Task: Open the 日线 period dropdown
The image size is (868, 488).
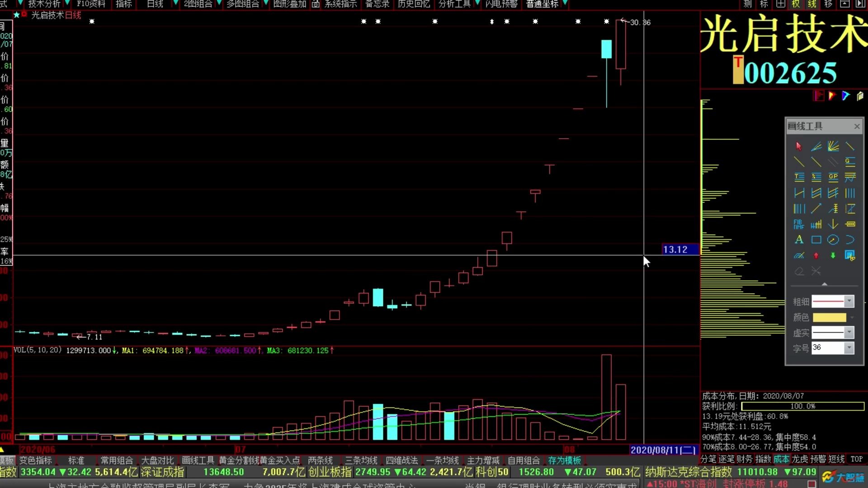Action: coord(155,4)
